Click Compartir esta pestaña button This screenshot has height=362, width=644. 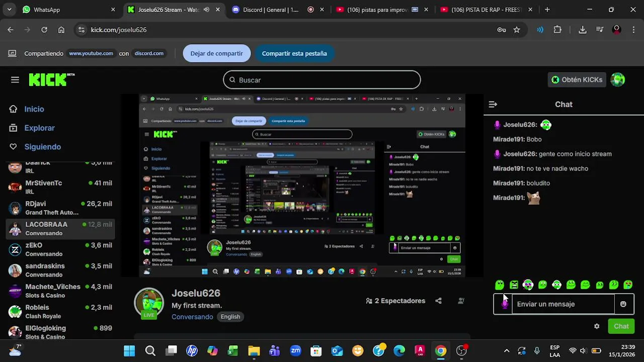(x=294, y=53)
